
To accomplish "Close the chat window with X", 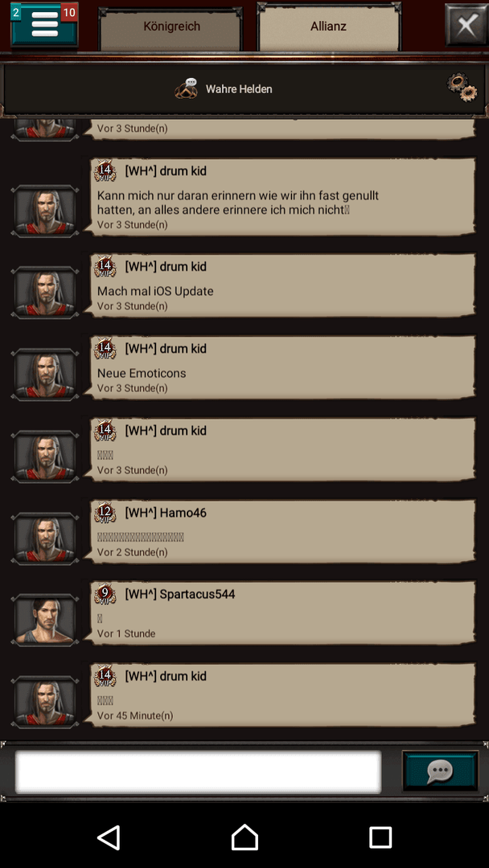I will click(x=466, y=25).
